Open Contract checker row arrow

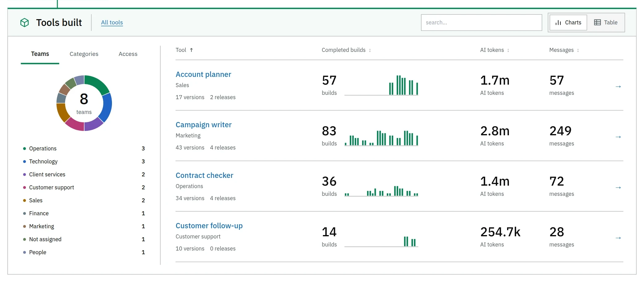pos(618,187)
